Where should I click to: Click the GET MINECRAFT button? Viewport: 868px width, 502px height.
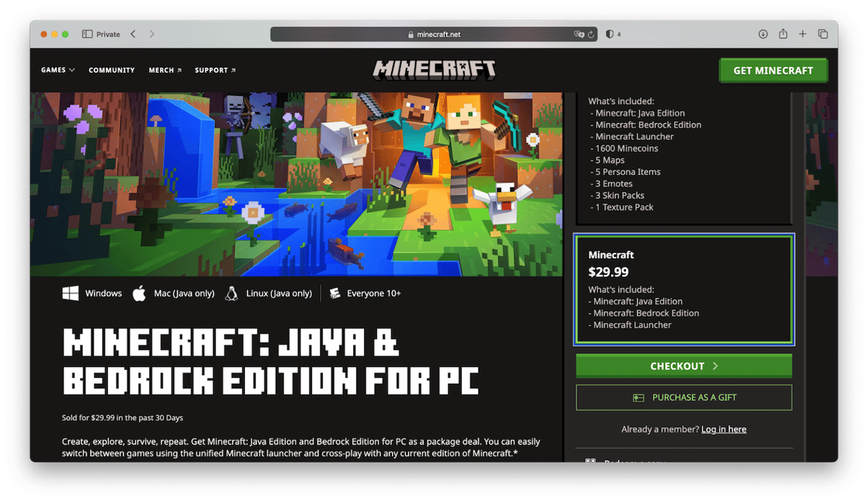click(773, 70)
